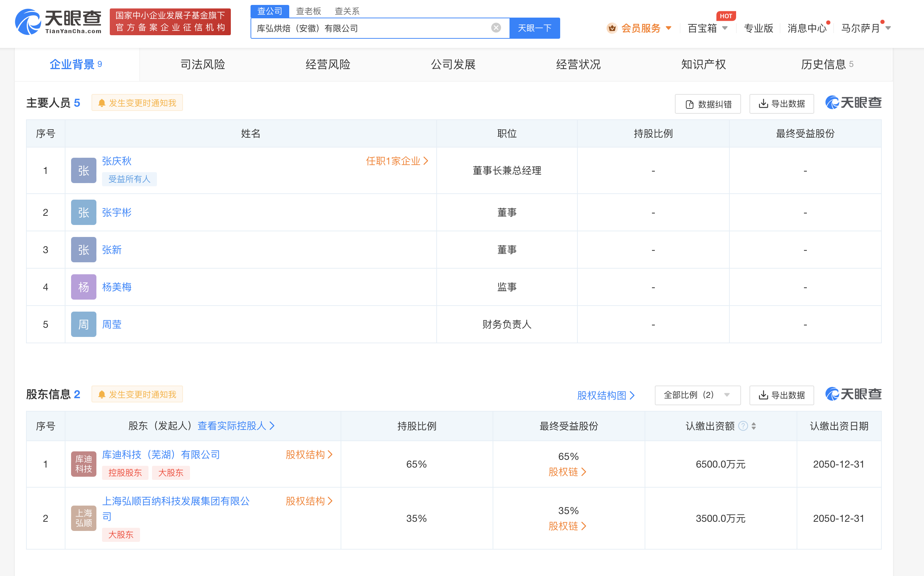Clear the search box with the X icon
Viewport: 924px width, 576px height.
tap(496, 28)
